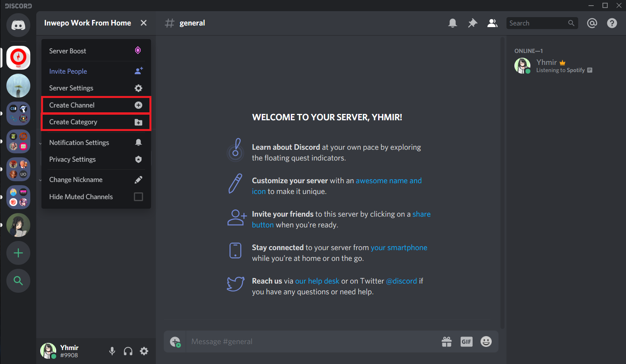Add a server with the plus icon

coord(18,253)
